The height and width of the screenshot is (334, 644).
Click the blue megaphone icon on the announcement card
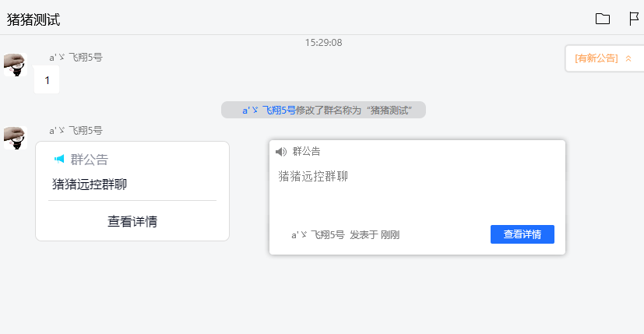(x=59, y=160)
